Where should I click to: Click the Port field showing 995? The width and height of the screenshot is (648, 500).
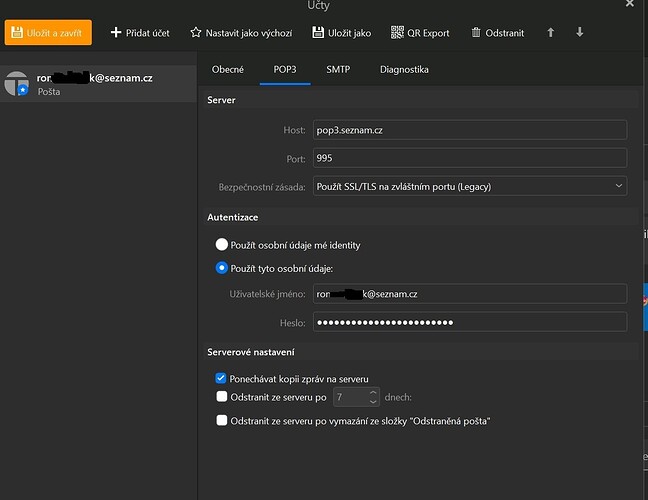(470, 158)
